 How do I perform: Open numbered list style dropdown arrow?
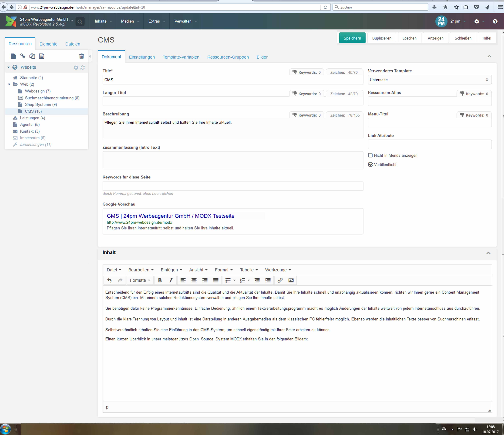(249, 280)
